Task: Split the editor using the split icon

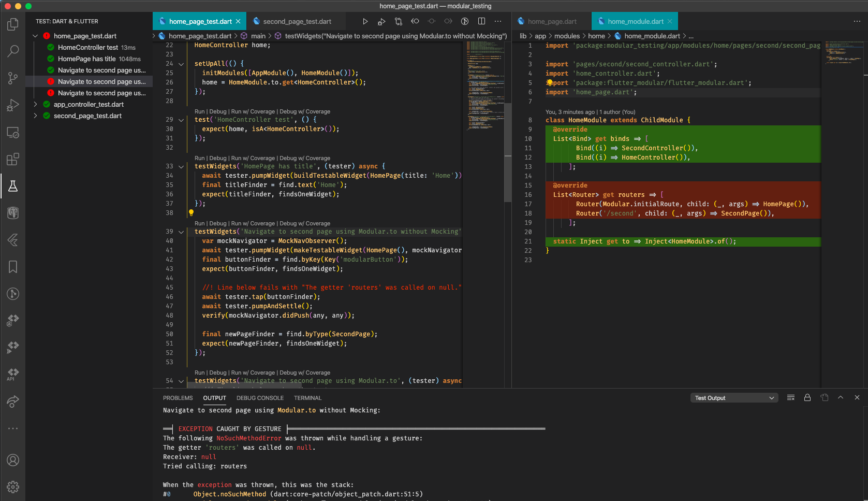Action: pyautogui.click(x=481, y=21)
